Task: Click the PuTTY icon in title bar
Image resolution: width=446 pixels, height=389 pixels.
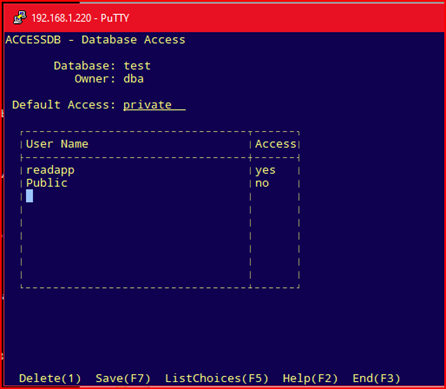Action: click(x=20, y=18)
